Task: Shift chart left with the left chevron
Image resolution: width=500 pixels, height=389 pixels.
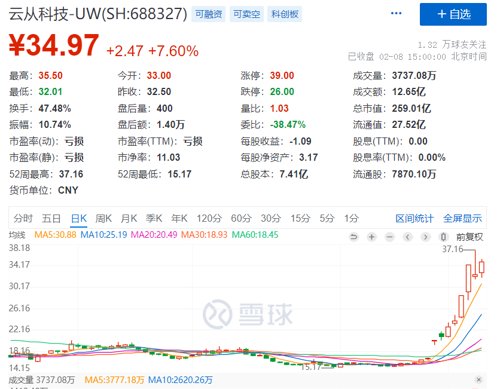Action: [407, 237]
